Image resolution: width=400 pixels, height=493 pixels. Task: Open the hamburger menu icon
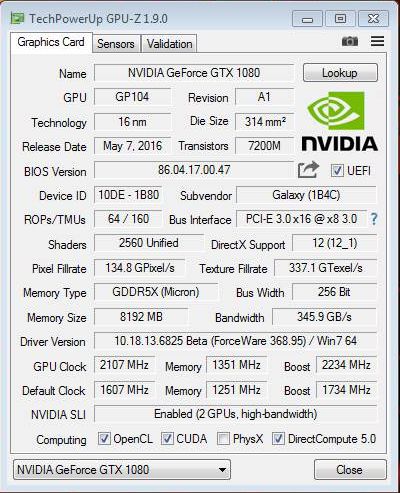[377, 41]
